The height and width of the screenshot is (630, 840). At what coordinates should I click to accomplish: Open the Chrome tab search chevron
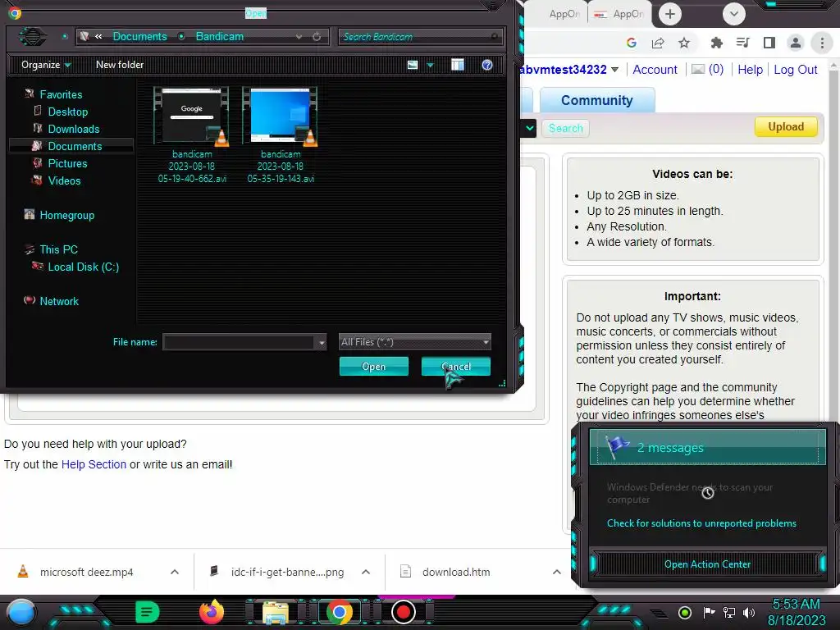pos(734,14)
